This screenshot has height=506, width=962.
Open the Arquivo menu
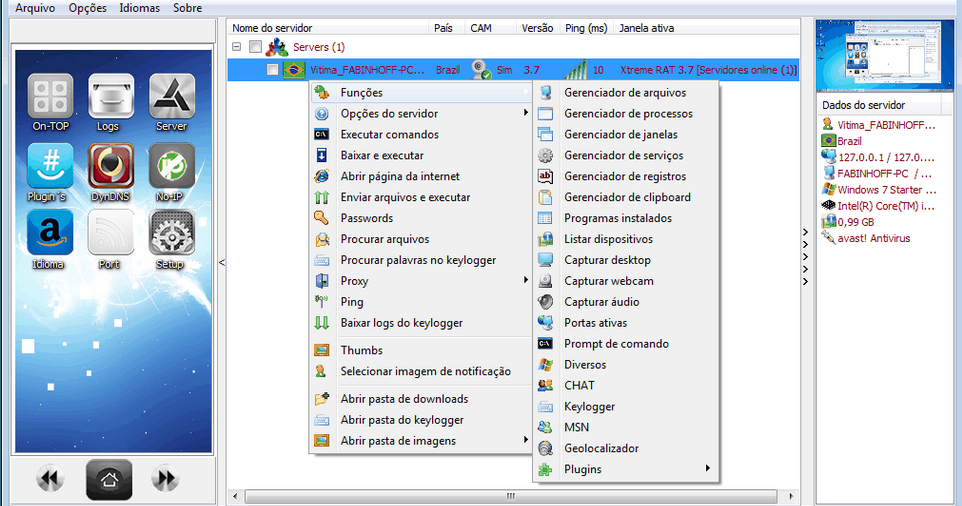35,8
